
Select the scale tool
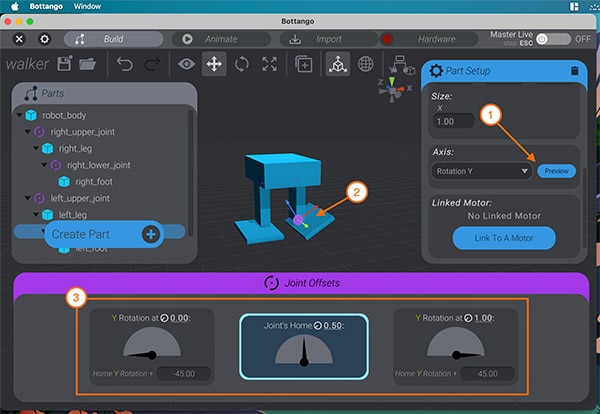pos(269,64)
